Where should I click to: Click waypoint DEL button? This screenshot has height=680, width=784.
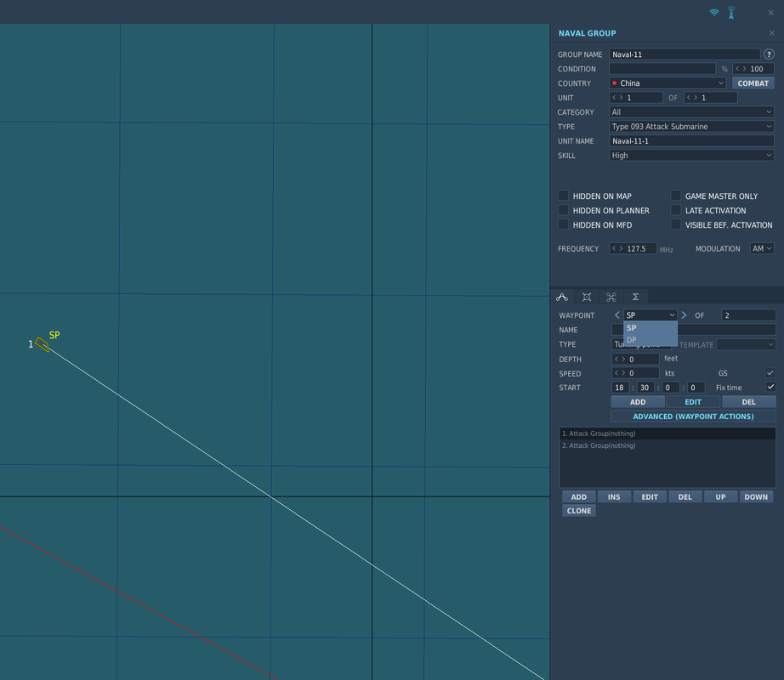[748, 402]
